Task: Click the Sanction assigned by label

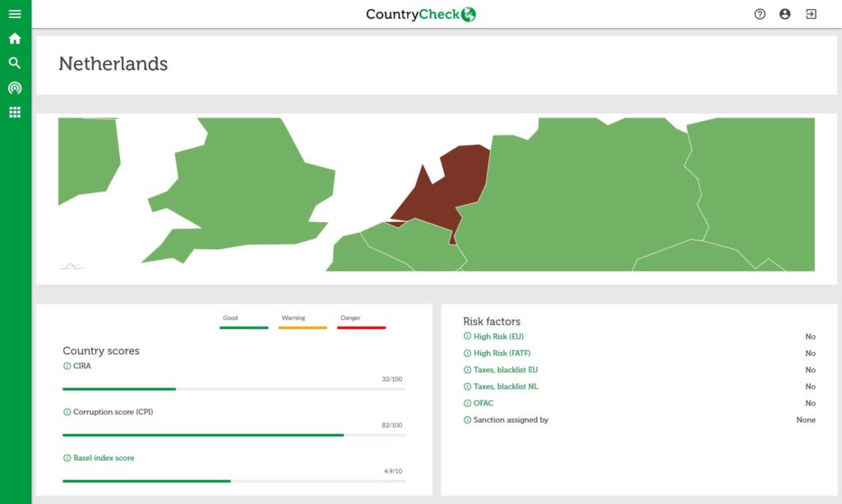Action: [x=511, y=420]
